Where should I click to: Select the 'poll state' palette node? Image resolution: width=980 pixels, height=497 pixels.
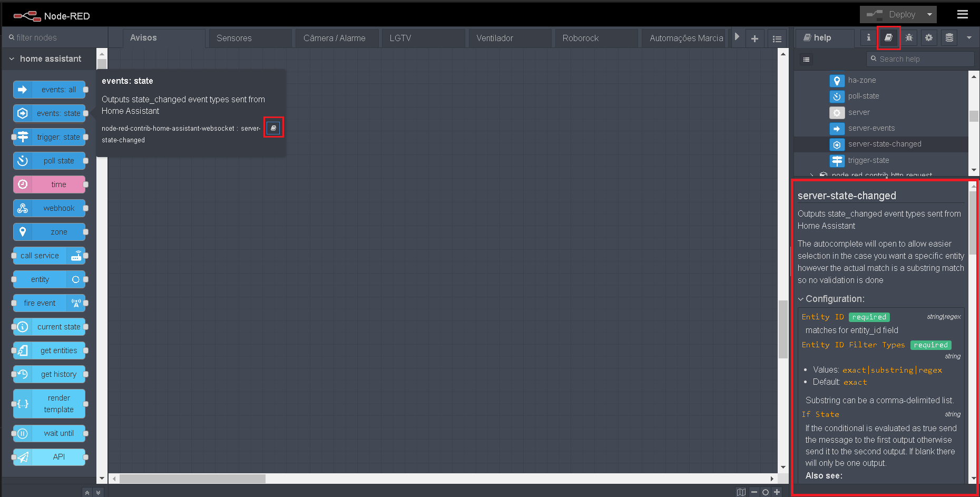pos(50,161)
